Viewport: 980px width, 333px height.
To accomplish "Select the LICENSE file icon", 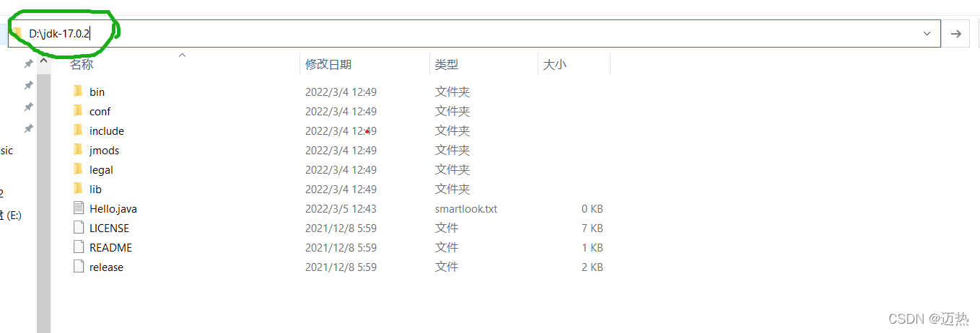I will pos(79,228).
